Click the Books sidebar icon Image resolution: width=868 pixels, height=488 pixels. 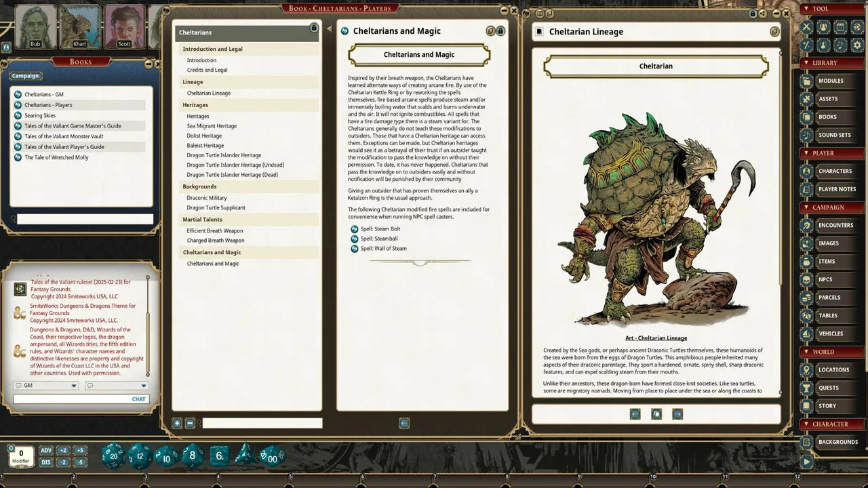coord(806,117)
